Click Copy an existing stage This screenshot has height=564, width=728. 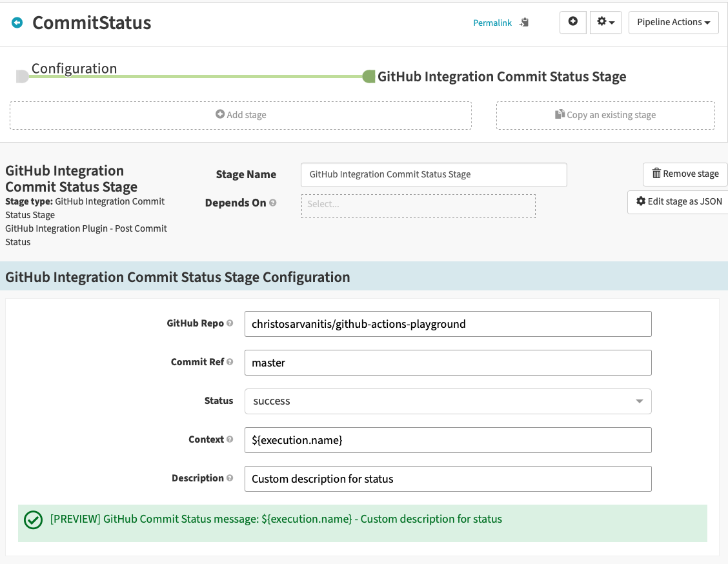tap(605, 115)
